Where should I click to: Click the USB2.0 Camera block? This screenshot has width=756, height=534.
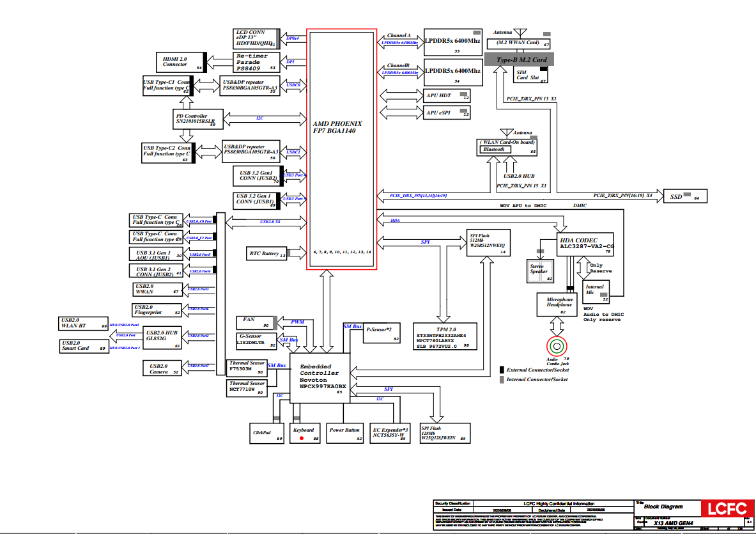tap(162, 368)
